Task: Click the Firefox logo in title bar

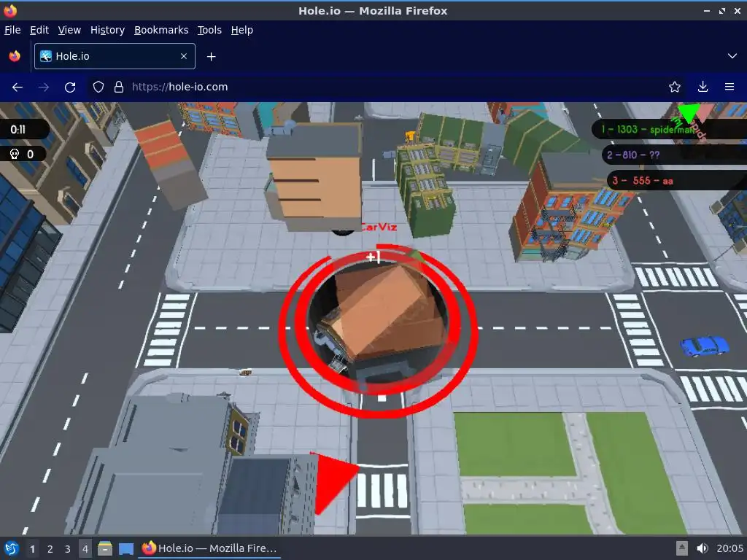Action: click(10, 10)
